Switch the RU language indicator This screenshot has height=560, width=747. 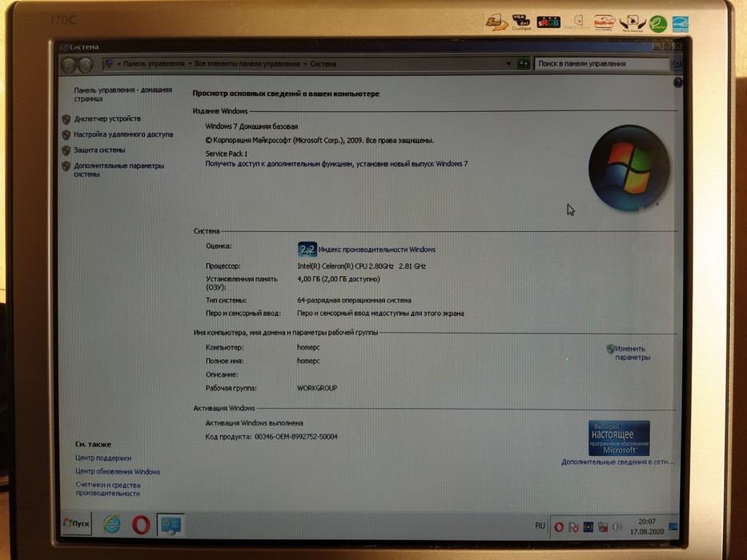[x=540, y=526]
